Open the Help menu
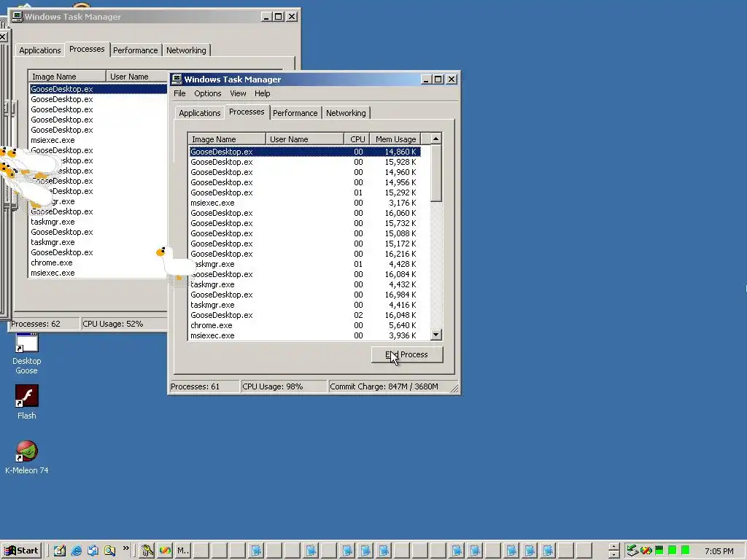The image size is (747, 560). click(262, 93)
